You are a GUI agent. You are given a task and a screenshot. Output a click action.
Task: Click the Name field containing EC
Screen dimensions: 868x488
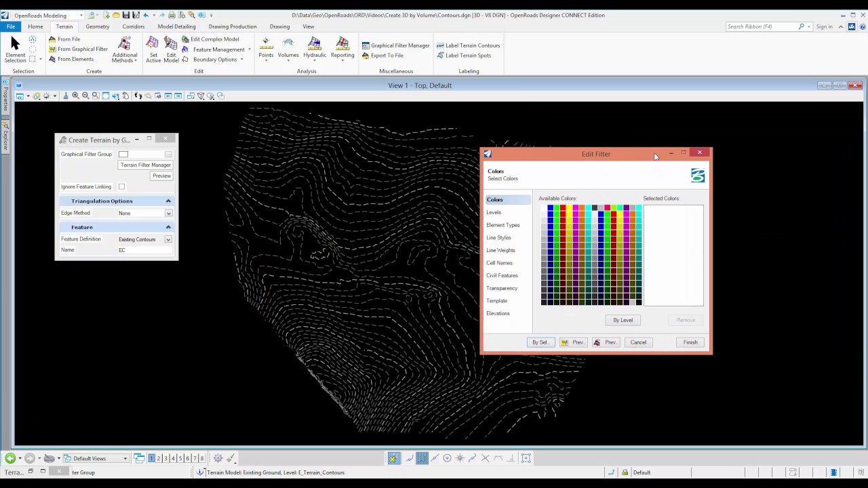pos(145,250)
